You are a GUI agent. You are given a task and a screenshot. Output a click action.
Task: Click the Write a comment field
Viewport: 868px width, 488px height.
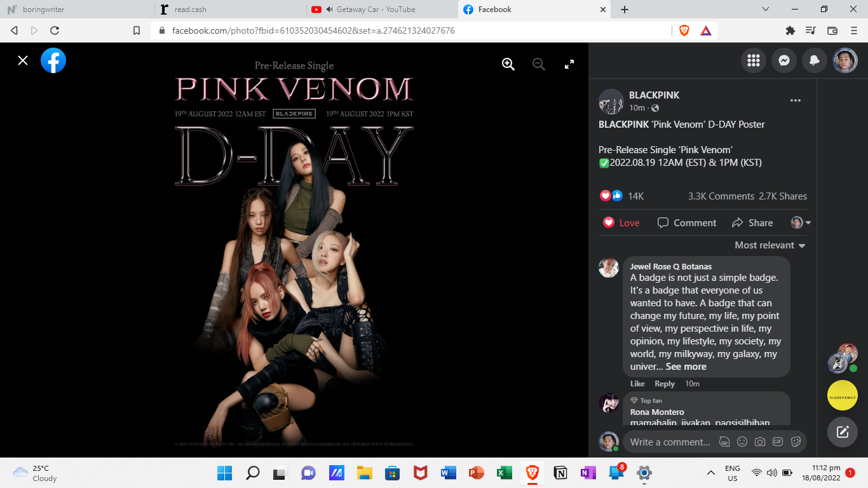tap(670, 442)
